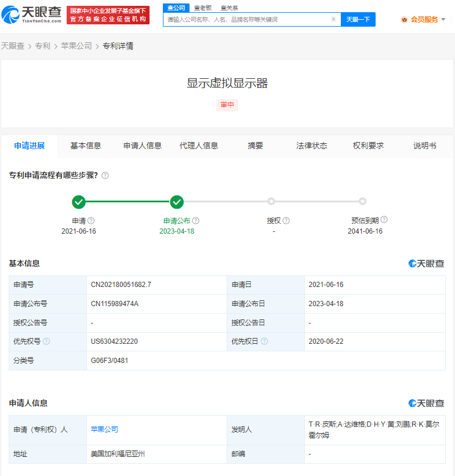
Task: Click help icon next to 优先权号
Action: (x=46, y=341)
